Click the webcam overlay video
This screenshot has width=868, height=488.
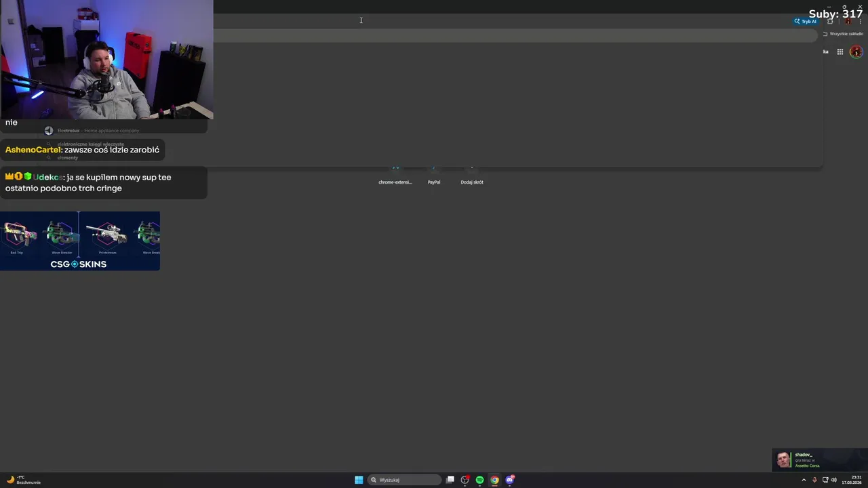(107, 60)
